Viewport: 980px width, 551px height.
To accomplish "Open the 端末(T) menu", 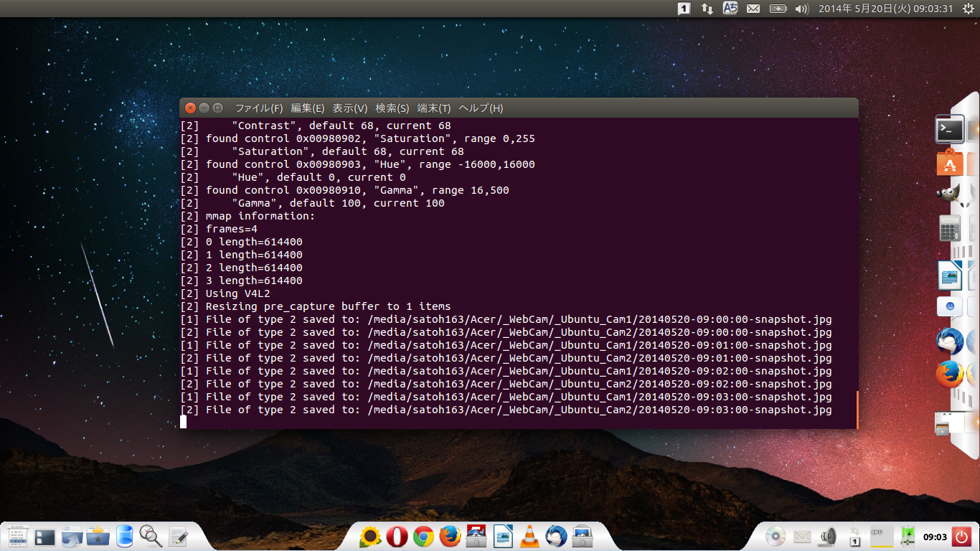I will point(433,108).
